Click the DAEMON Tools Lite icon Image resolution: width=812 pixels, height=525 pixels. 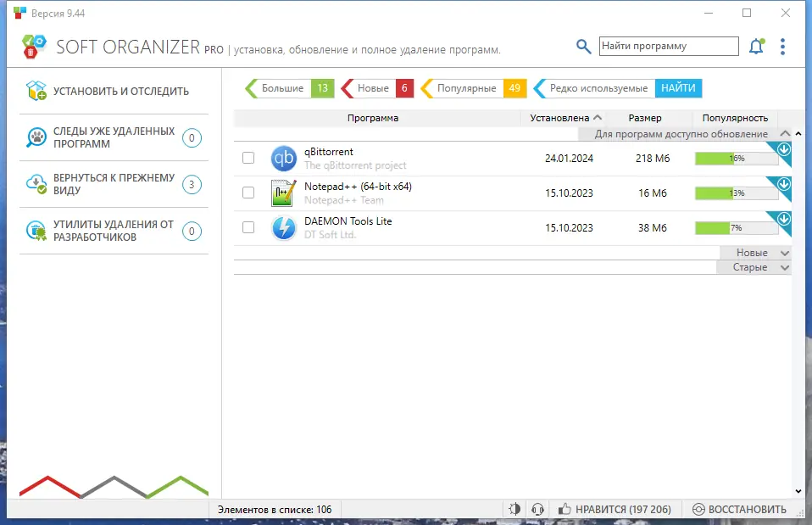tap(284, 227)
